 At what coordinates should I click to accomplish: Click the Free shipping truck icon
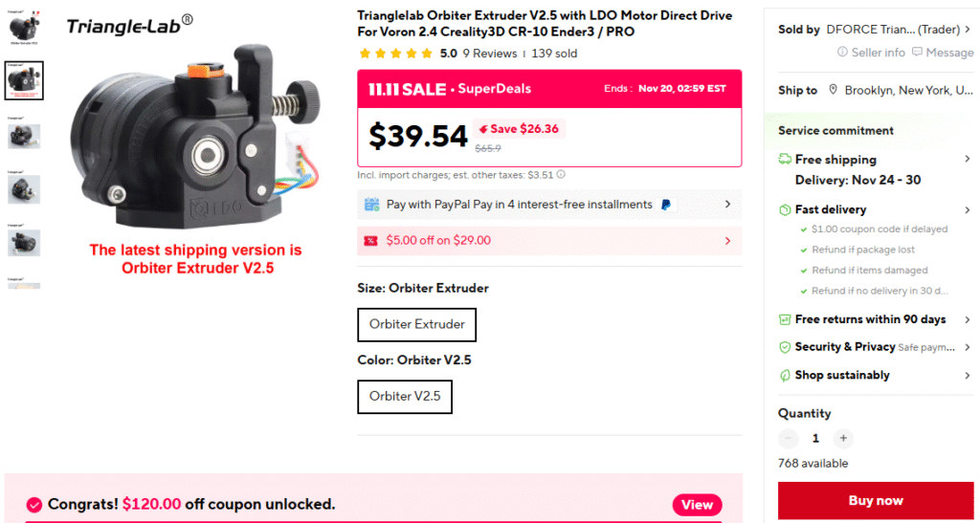point(785,160)
